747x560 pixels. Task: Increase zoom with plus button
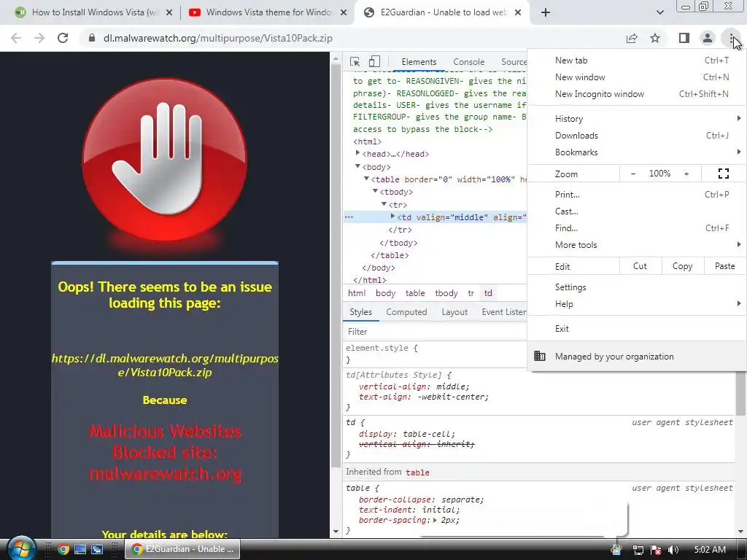point(686,174)
